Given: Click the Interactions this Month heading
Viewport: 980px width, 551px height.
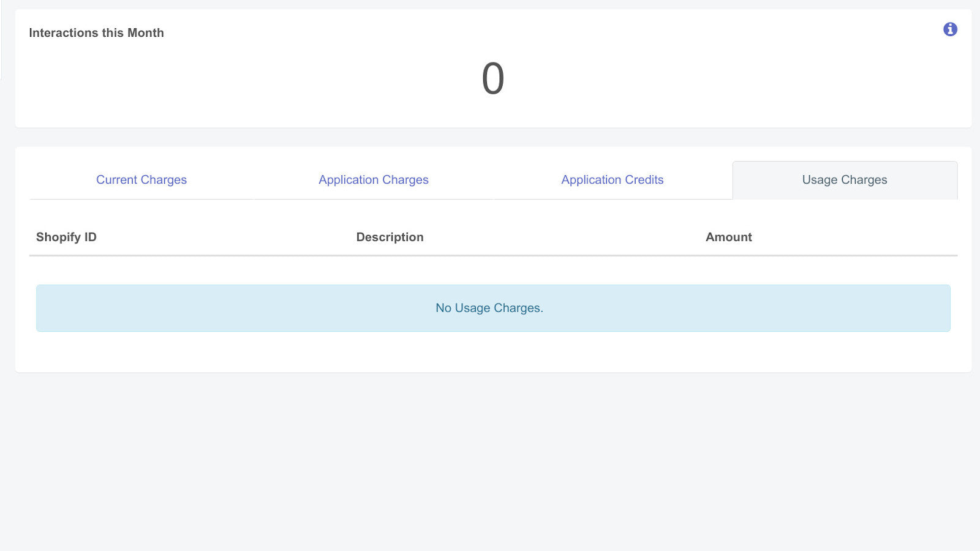Looking at the screenshot, I should 96,32.
